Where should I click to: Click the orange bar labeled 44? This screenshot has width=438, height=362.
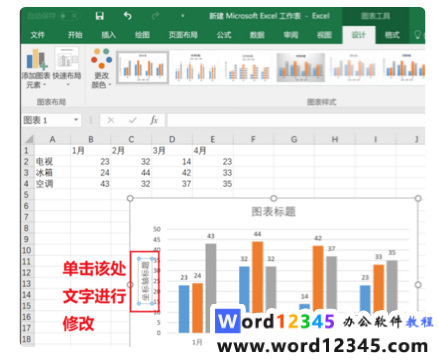257,277
